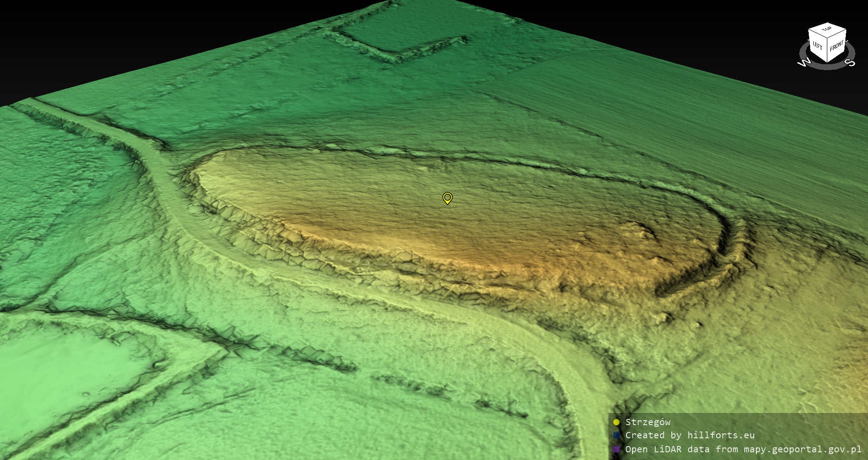Click the cube corner joining TOP, LEFT, FRONT
This screenshot has width=868, height=460.
(x=827, y=38)
